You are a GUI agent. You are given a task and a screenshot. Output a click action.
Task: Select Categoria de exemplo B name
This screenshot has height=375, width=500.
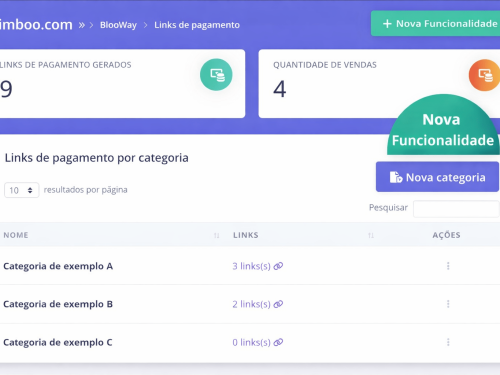point(58,304)
